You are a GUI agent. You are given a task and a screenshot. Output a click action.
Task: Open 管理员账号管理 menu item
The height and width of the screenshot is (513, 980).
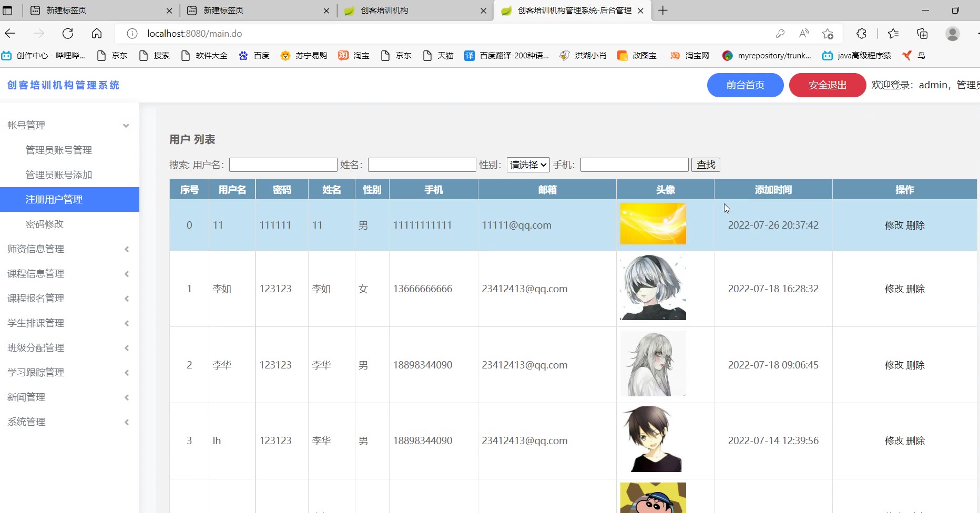pos(59,150)
